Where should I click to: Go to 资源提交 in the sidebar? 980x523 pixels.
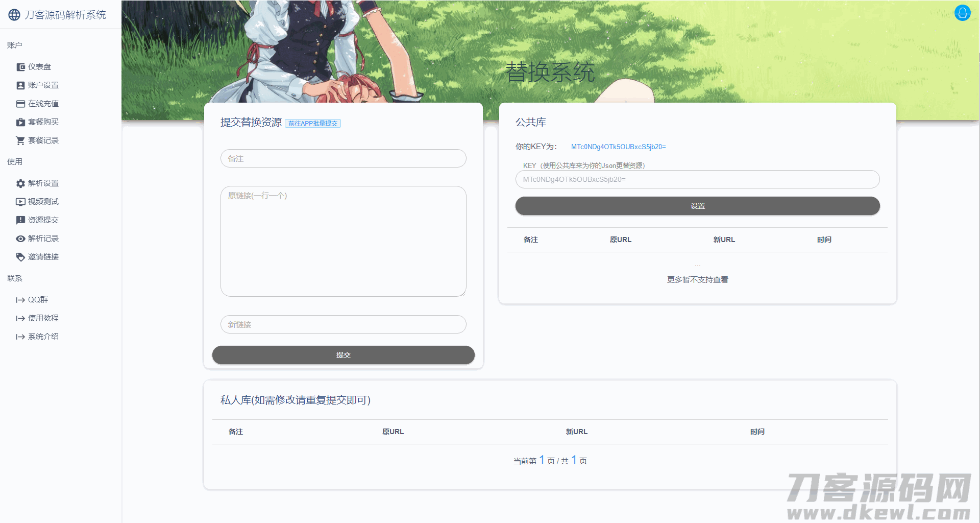(x=43, y=220)
